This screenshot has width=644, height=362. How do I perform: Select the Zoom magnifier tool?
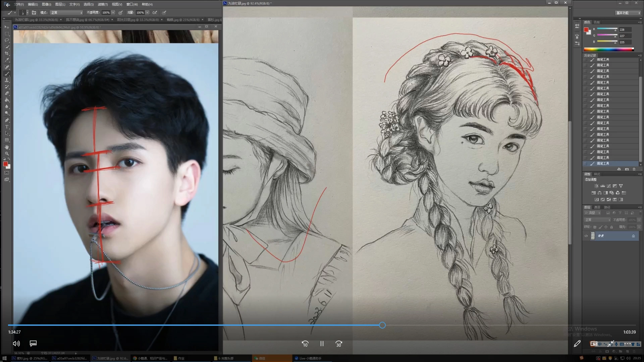click(7, 154)
